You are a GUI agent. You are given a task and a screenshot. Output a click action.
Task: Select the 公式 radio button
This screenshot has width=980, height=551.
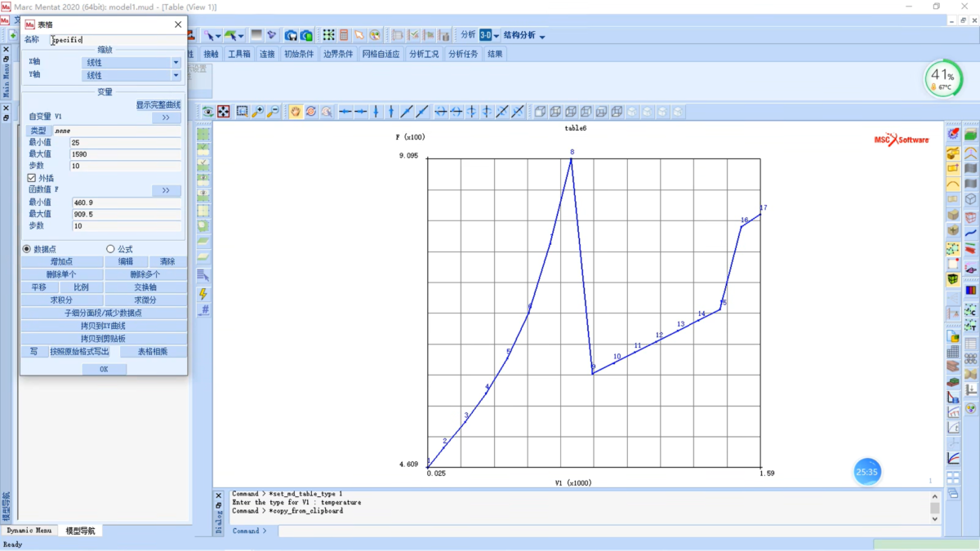110,249
